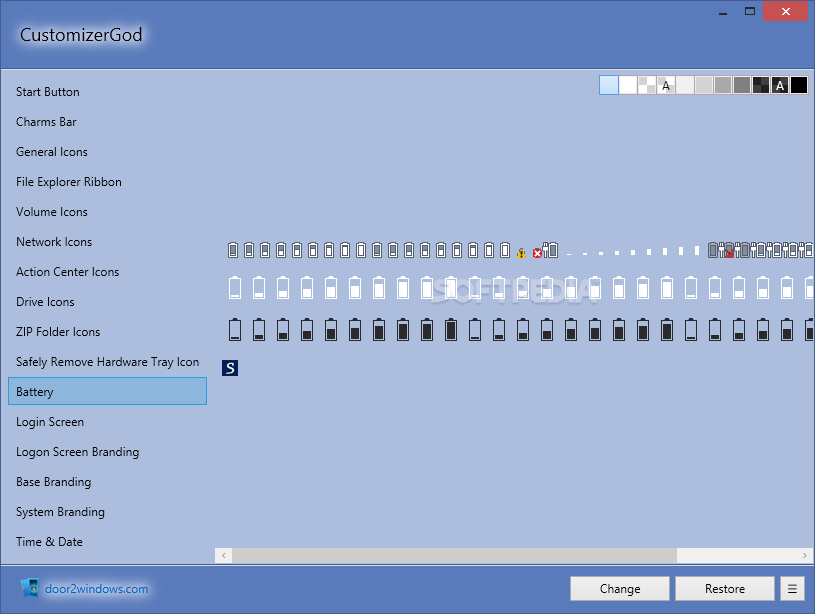Click the horizontal scrollbar thumb
Viewport: 815px width, 614px height.
click(454, 555)
